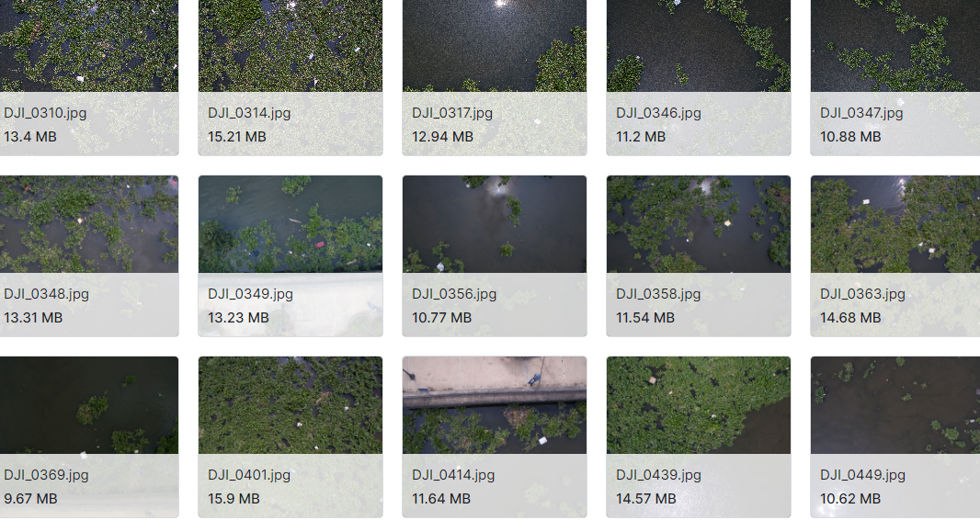This screenshot has height=532, width=980.
Task: Open the DJI_0348.jpg thumbnail
Action: click(89, 256)
